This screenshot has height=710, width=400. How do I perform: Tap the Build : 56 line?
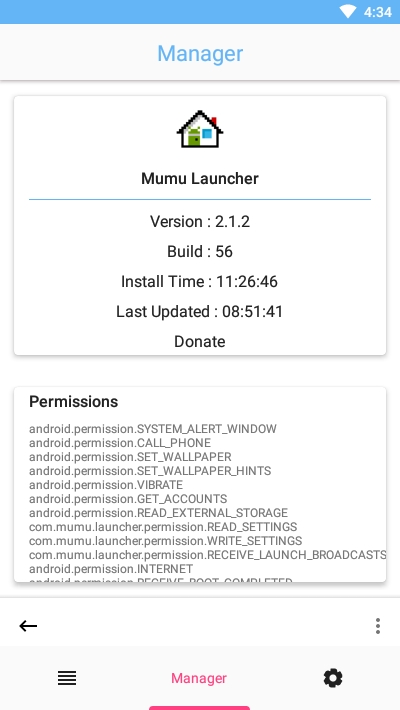(x=200, y=251)
